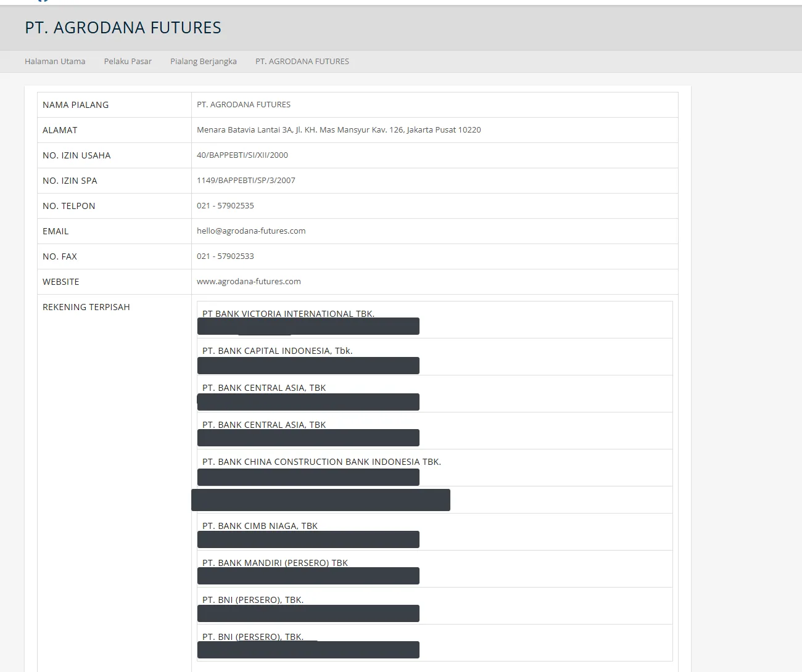
Task: Open the Halaman Utama breadcrumb link
Action: click(x=55, y=61)
